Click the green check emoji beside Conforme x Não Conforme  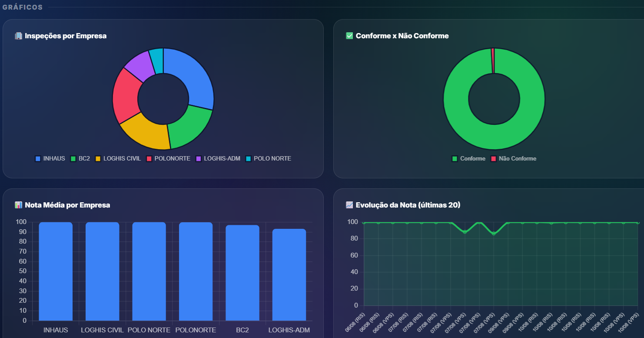coord(349,36)
